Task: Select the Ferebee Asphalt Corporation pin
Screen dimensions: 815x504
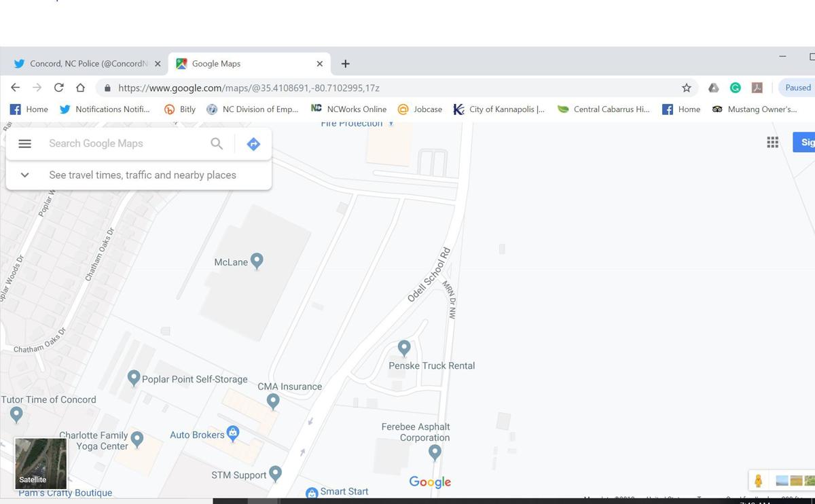Action: [x=435, y=451]
